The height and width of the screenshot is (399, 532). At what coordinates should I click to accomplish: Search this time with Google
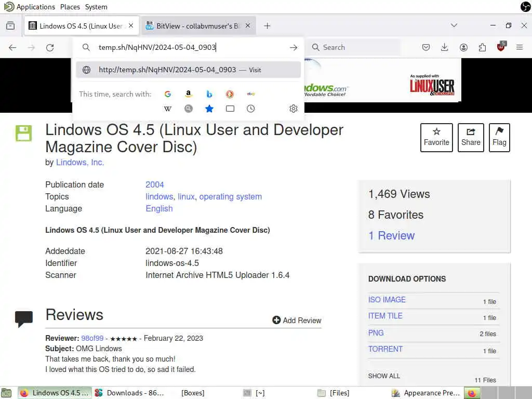168,94
